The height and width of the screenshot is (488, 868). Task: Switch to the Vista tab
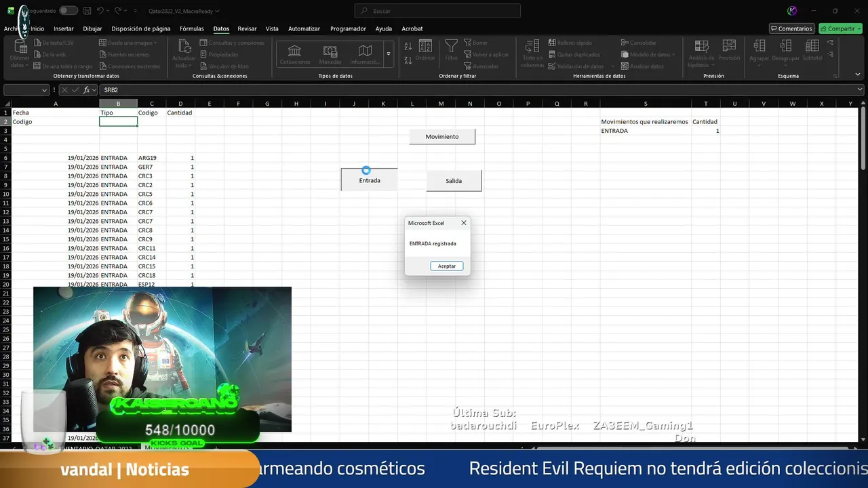(272, 28)
